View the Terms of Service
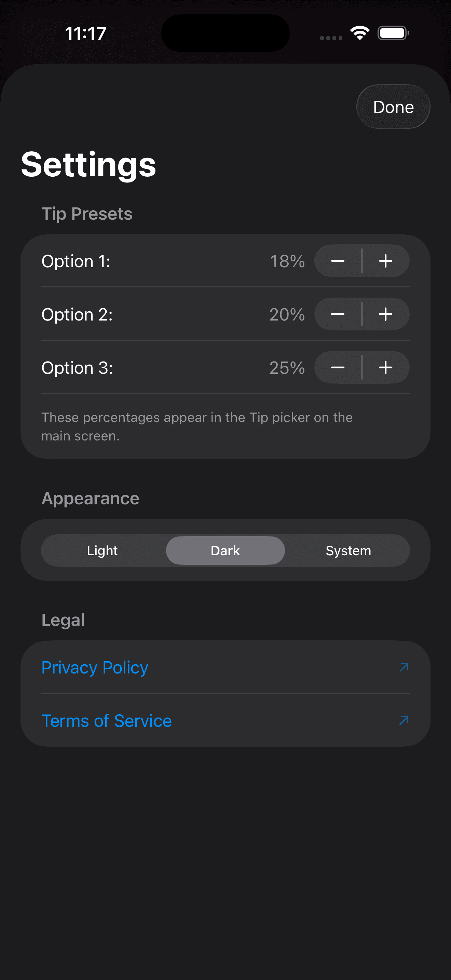Viewport: 451px width, 980px height. [x=107, y=720]
